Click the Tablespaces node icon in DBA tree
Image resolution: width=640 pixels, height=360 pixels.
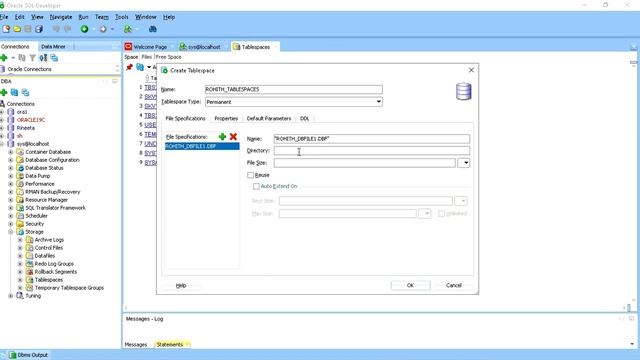tap(29, 280)
